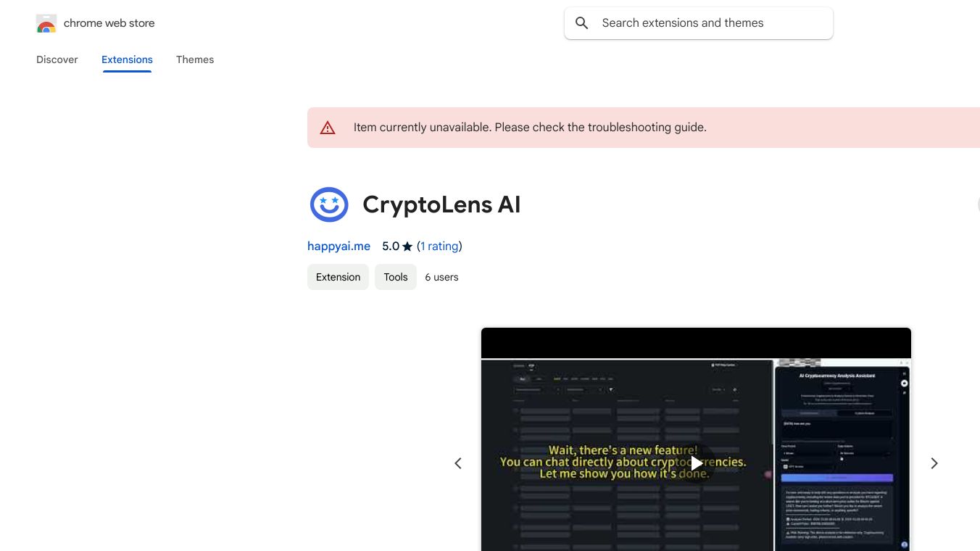Image resolution: width=980 pixels, height=551 pixels.
Task: Click the red warning triangle icon
Action: 328,128
